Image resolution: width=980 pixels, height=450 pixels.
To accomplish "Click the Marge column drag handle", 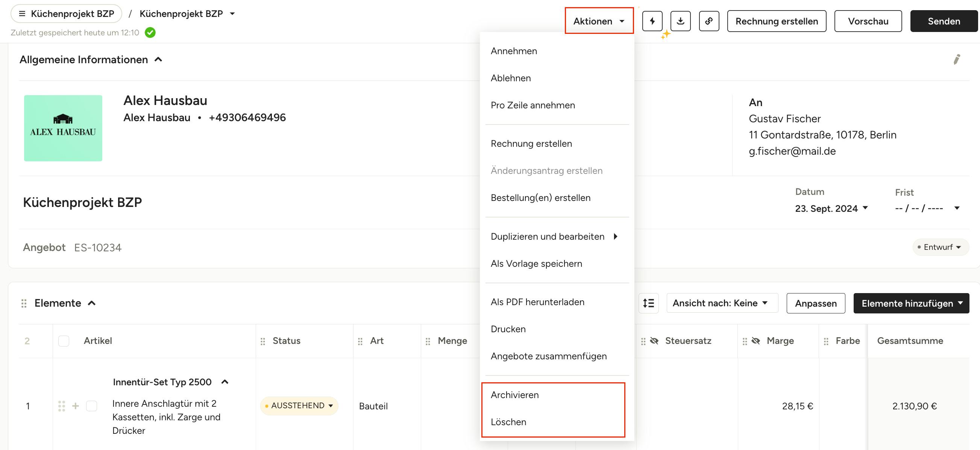I will coord(745,341).
